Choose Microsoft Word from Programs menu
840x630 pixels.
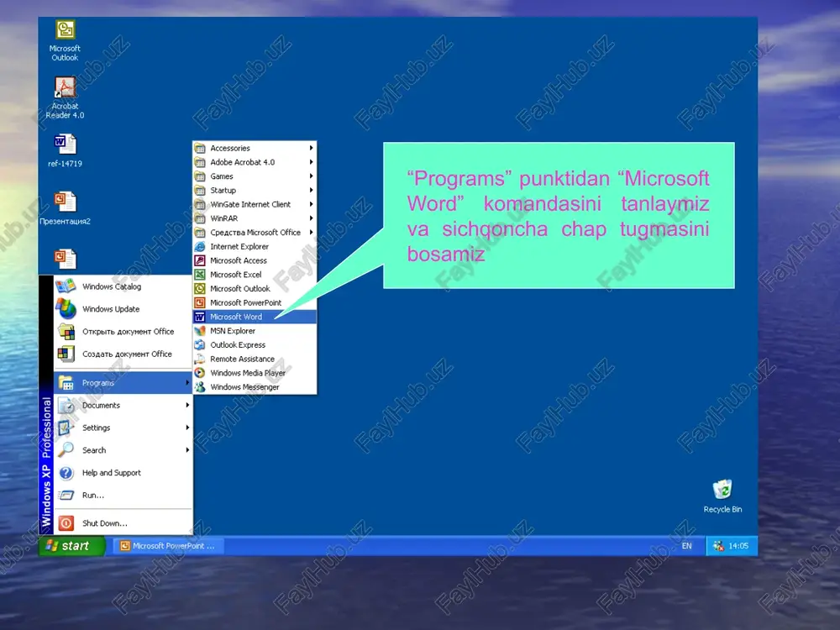coord(255,317)
